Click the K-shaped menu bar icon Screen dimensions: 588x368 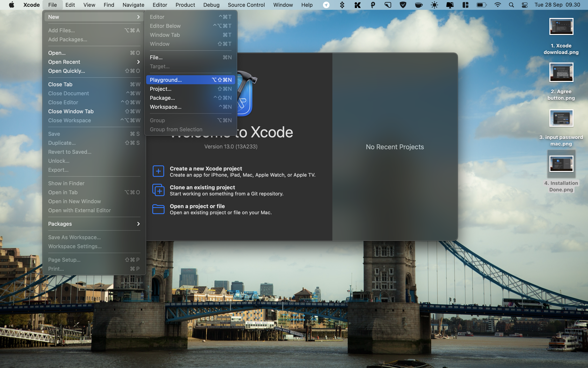(x=357, y=5)
